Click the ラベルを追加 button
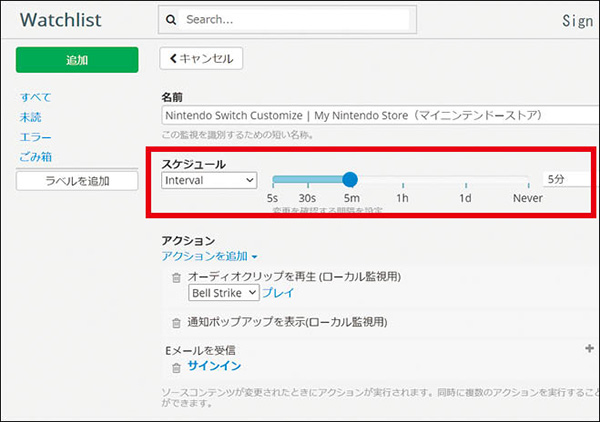 pos(77,181)
